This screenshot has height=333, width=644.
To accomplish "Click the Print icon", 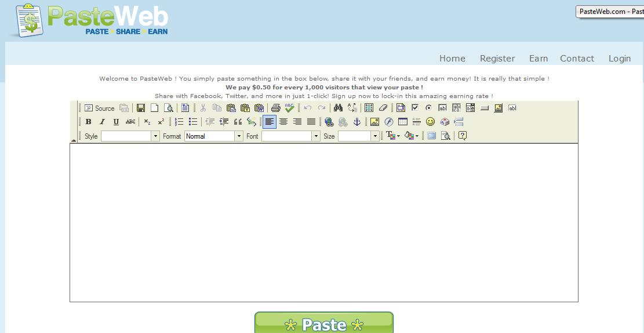I will point(275,108).
